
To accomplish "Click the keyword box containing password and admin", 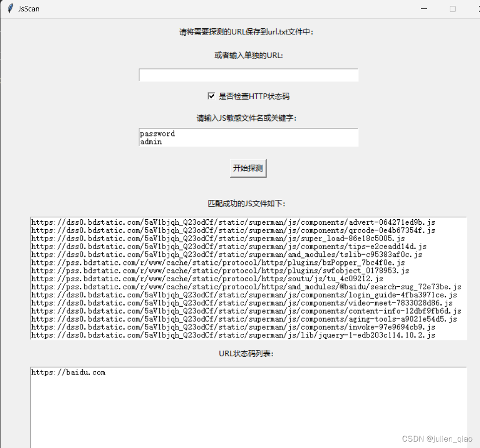I will [x=248, y=137].
